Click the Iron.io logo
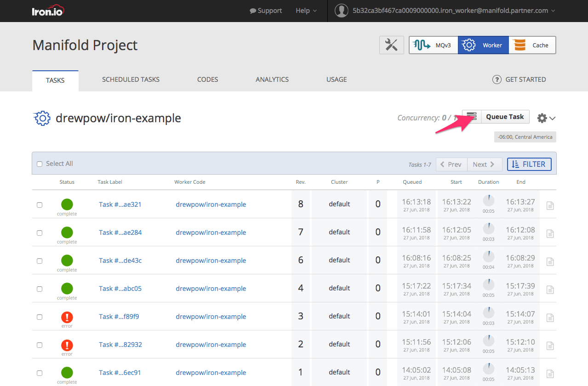Image resolution: width=588 pixels, height=386 pixels. tap(48, 11)
